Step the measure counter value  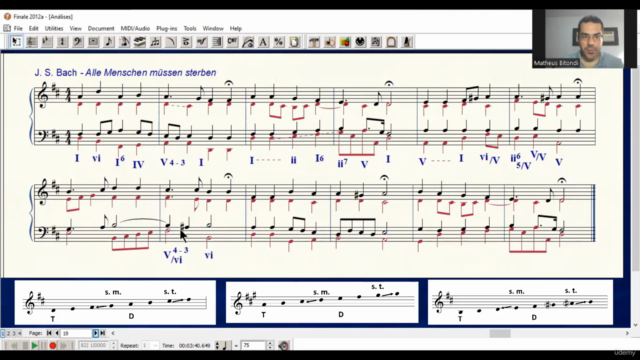coord(113,346)
